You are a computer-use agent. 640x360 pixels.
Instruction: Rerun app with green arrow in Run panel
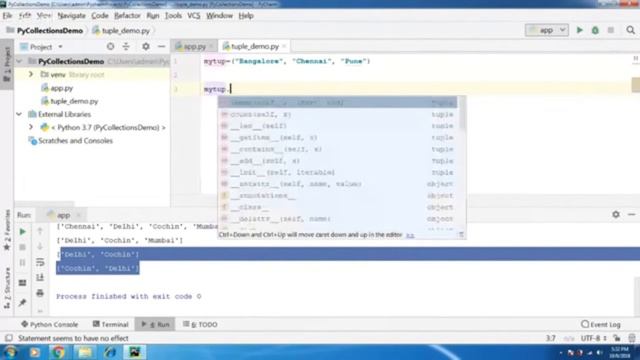22,231
